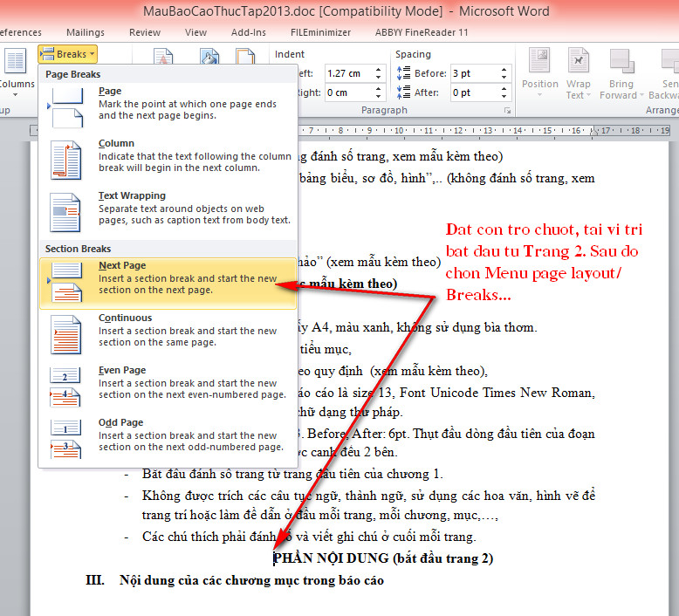Click the Indent Right value field
The height and width of the screenshot is (616, 679).
pyautogui.click(x=348, y=92)
